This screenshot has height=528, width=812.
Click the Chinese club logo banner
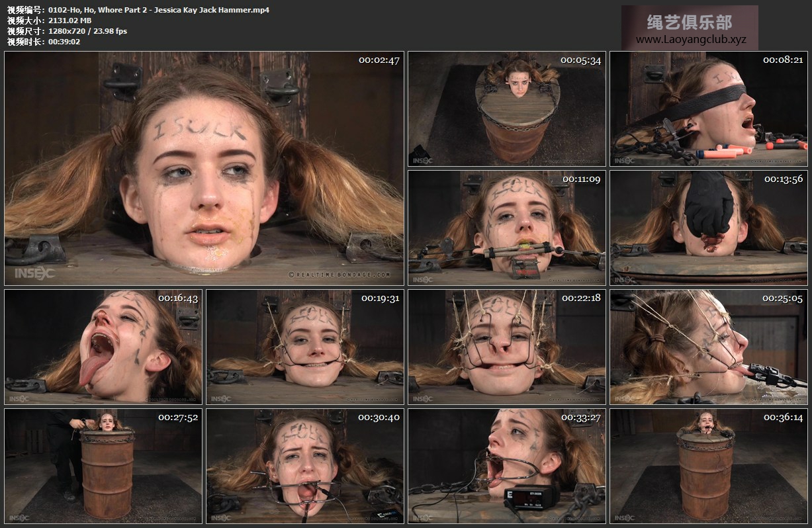coord(690,22)
